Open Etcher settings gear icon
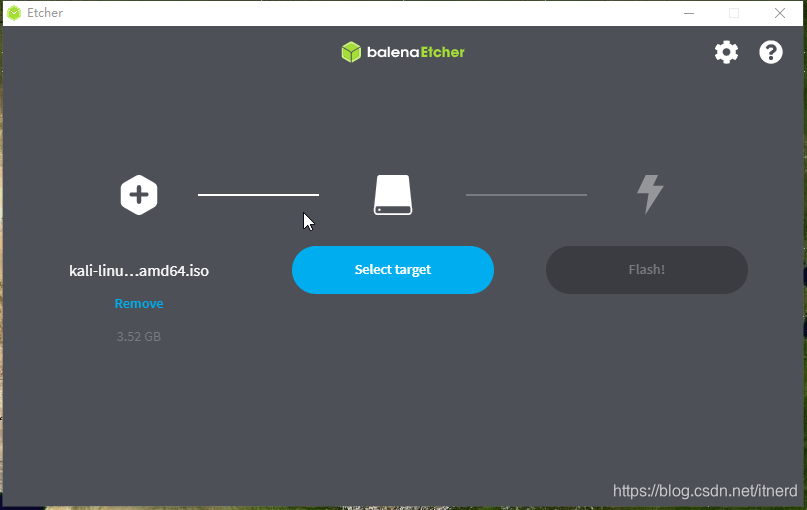The height and width of the screenshot is (510, 807). coord(726,52)
